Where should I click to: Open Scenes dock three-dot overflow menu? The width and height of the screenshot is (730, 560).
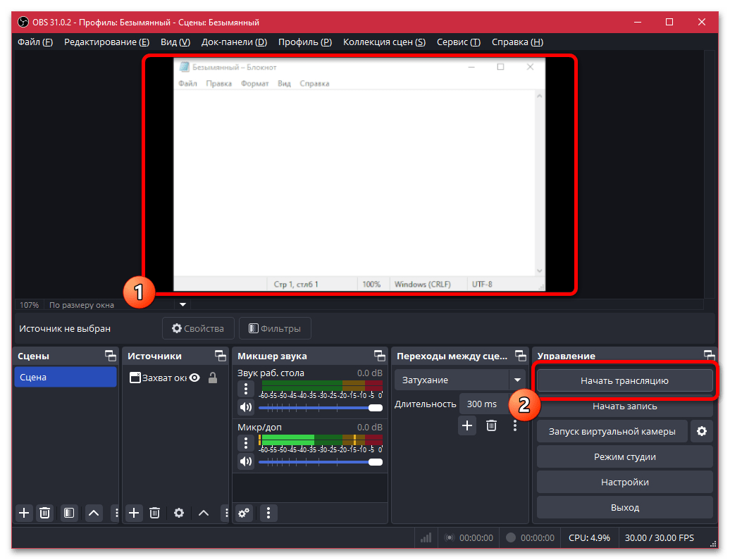(116, 513)
